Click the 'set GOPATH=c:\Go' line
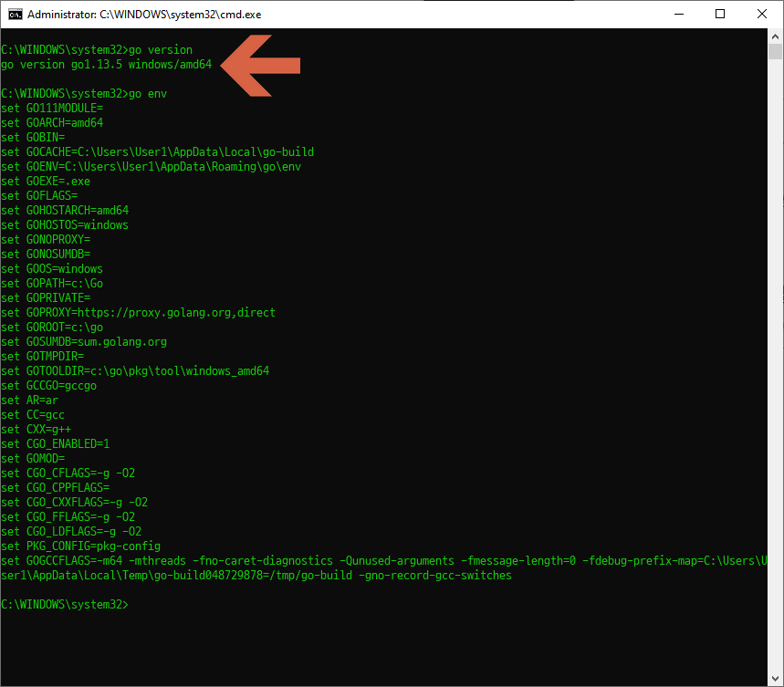Viewport: 784px width, 687px height. click(52, 284)
